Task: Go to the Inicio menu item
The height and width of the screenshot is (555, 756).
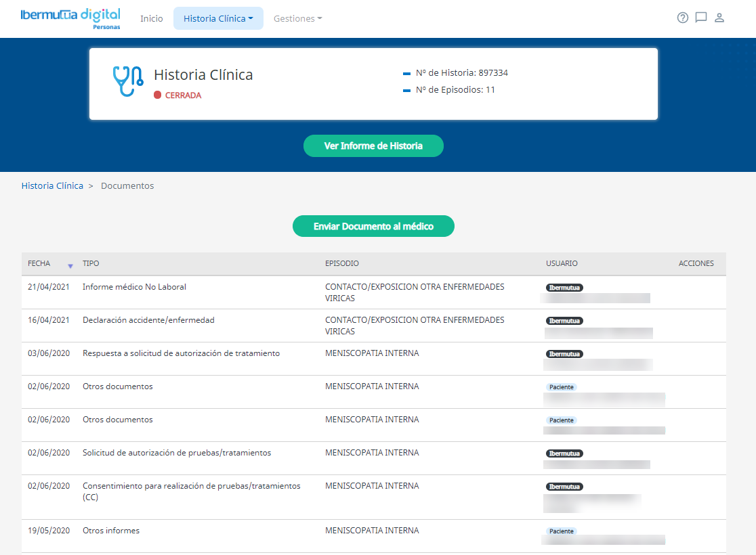Action: (152, 19)
